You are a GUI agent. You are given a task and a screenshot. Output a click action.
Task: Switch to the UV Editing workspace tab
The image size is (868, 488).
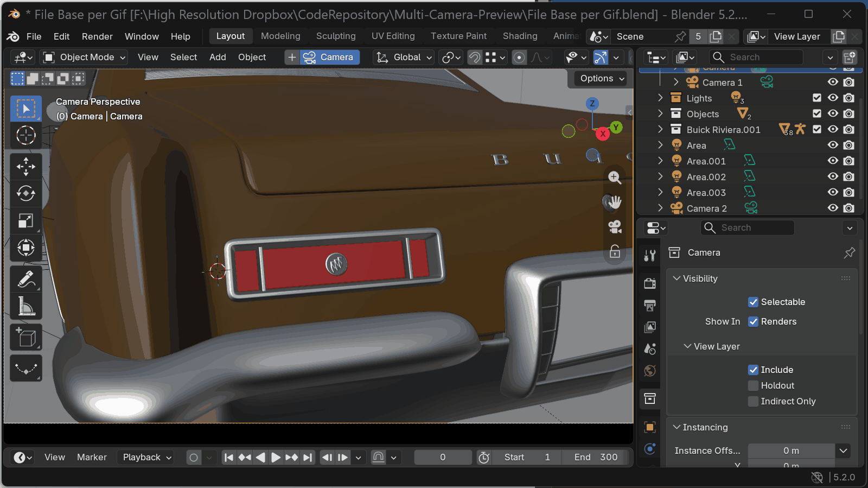393,36
